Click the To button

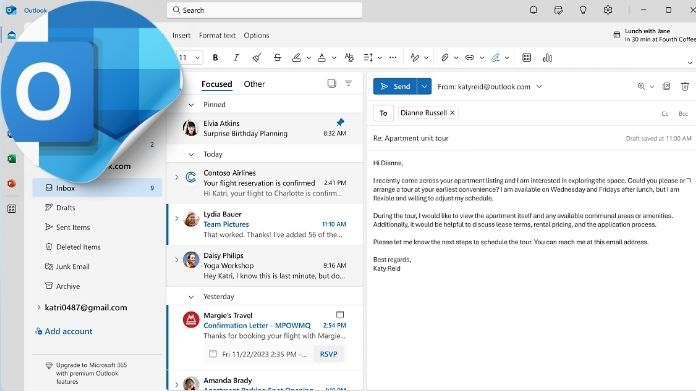[383, 113]
